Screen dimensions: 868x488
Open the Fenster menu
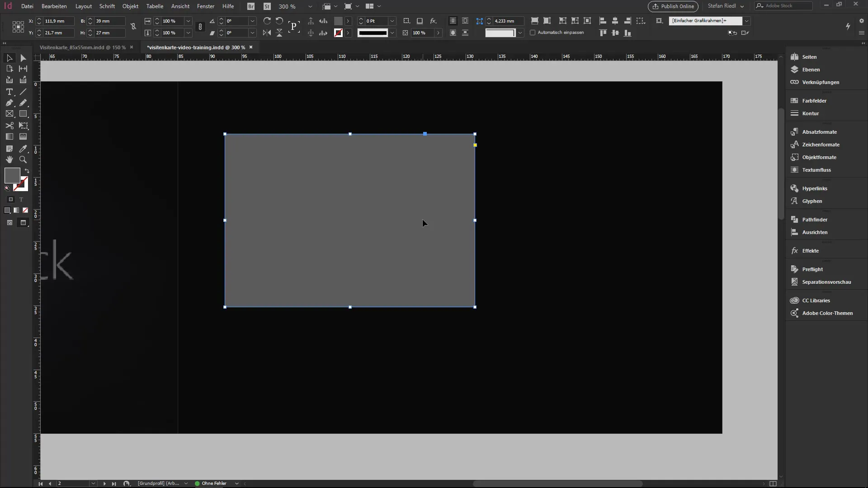(206, 6)
